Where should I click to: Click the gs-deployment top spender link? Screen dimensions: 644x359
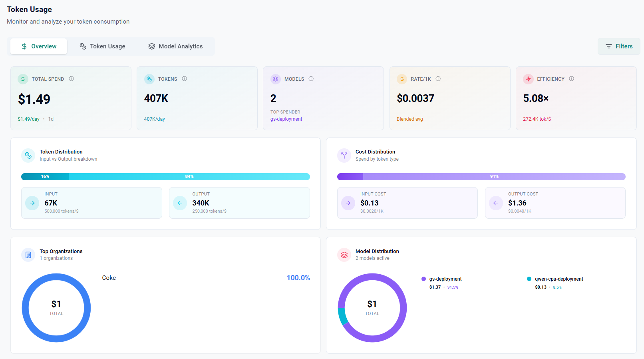pos(286,119)
